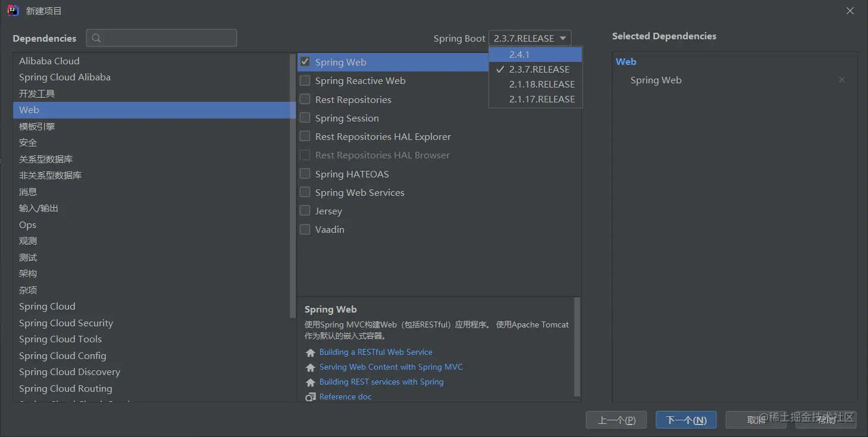
Task: Click home icon beside Building a RESTful Web Service
Action: [x=310, y=352]
